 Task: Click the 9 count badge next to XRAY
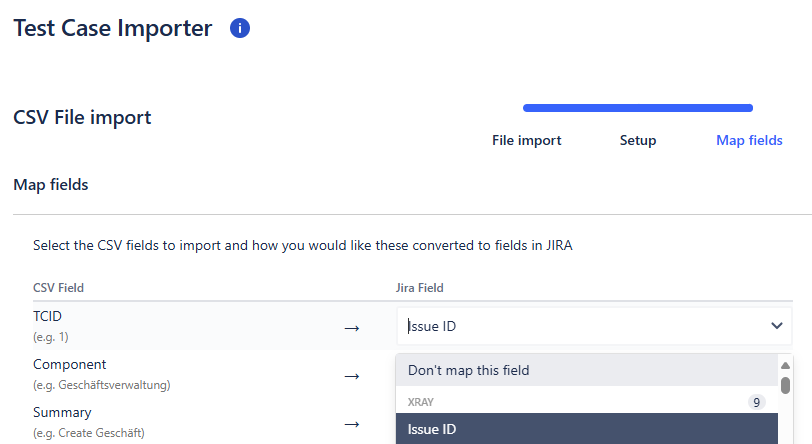pyautogui.click(x=757, y=402)
